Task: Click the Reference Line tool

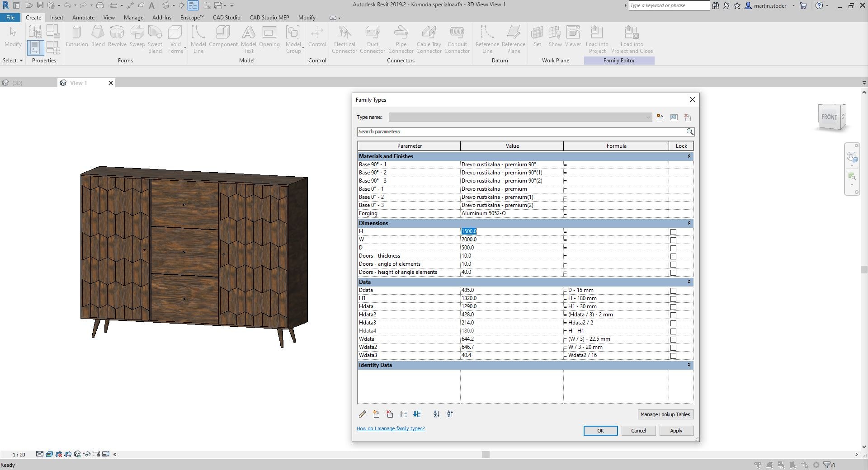Action: click(487, 39)
